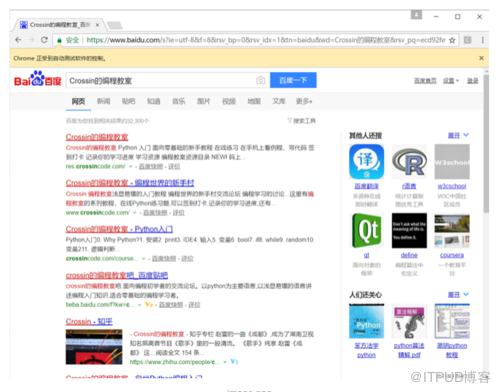The image size is (500, 392).
Task: Open the third python tutorial thumbnail
Action: (452, 321)
